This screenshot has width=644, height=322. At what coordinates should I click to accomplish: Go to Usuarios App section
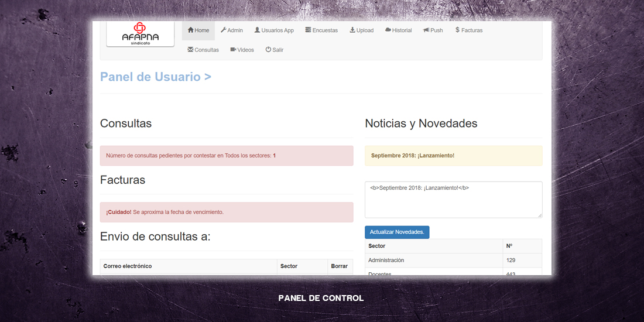point(274,30)
